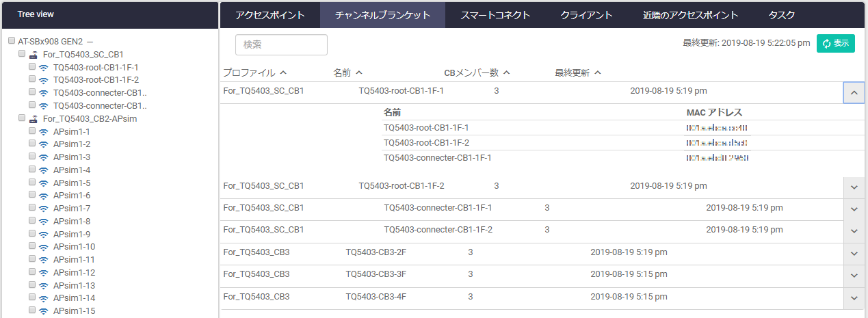Click the switch icon beside For_TQ5403_CB2-APsim
The width and height of the screenshot is (868, 318).
(33, 118)
